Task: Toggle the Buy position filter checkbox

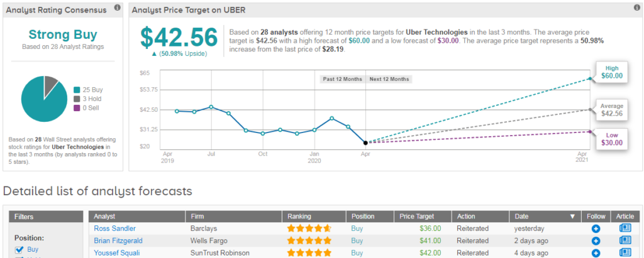Action: tap(19, 250)
